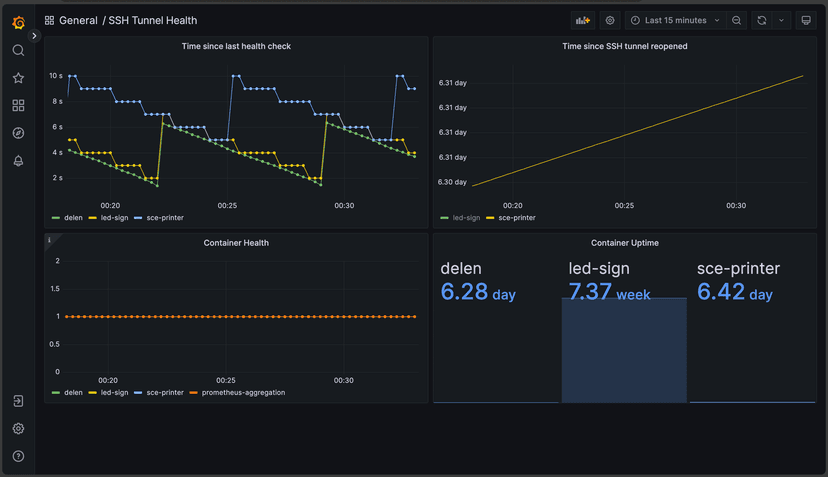Screen dimensions: 828x477
Task: Switch to kiosk view mode via monitor icon
Action: [x=806, y=20]
